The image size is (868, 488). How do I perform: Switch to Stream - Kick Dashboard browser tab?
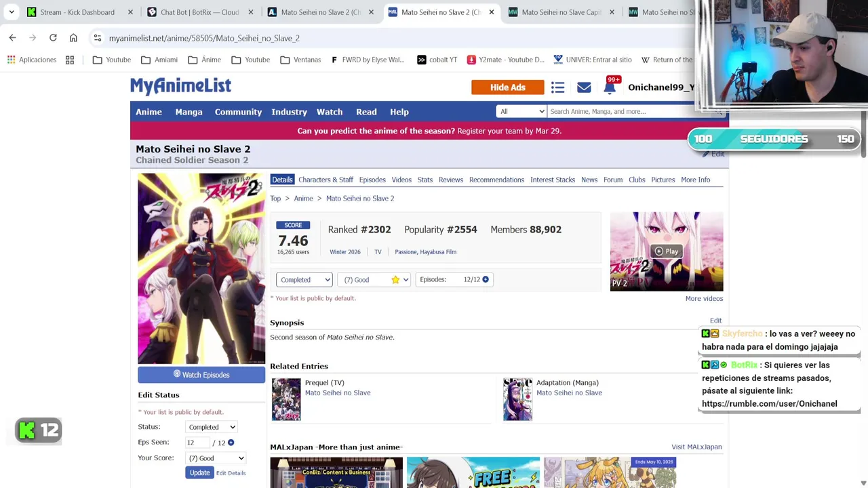click(x=77, y=12)
